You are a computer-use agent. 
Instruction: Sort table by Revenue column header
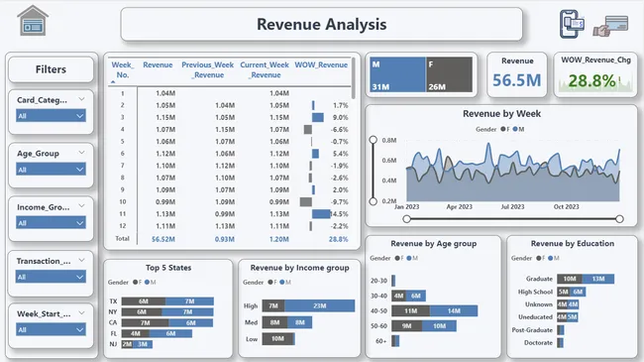(x=158, y=65)
